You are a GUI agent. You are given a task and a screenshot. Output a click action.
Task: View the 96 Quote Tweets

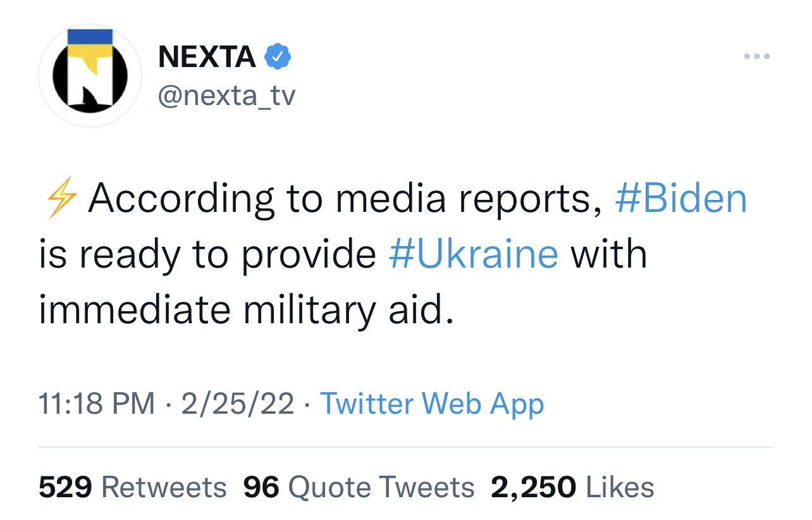[x=359, y=487]
